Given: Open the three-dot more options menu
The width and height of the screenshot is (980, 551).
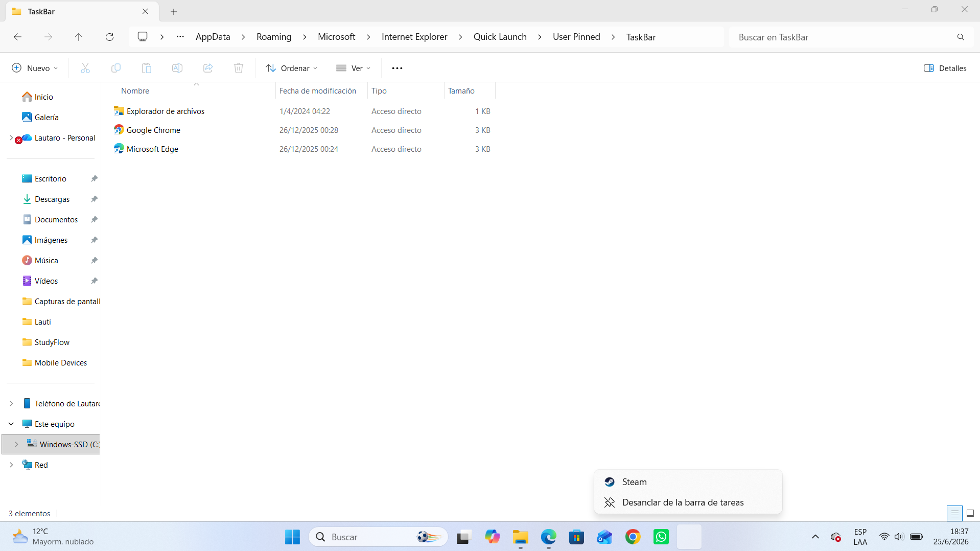Looking at the screenshot, I should tap(397, 68).
